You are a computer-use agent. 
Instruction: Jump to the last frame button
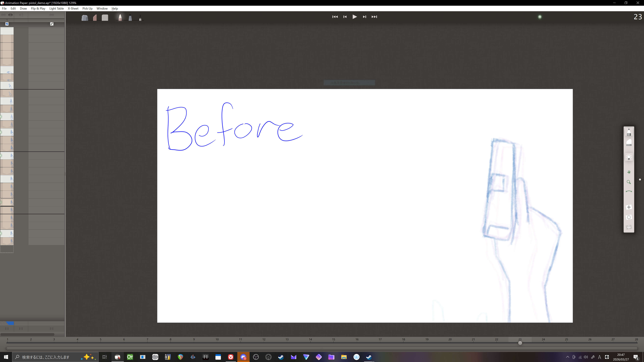(x=374, y=17)
